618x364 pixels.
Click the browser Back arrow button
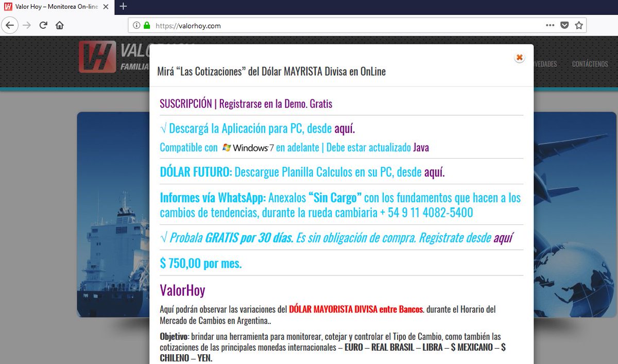tap(10, 25)
